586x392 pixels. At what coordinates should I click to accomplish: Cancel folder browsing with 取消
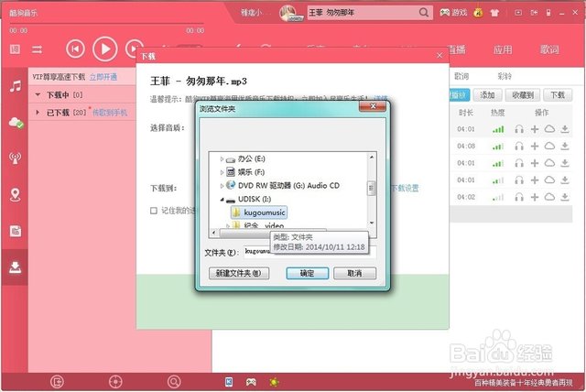point(354,273)
